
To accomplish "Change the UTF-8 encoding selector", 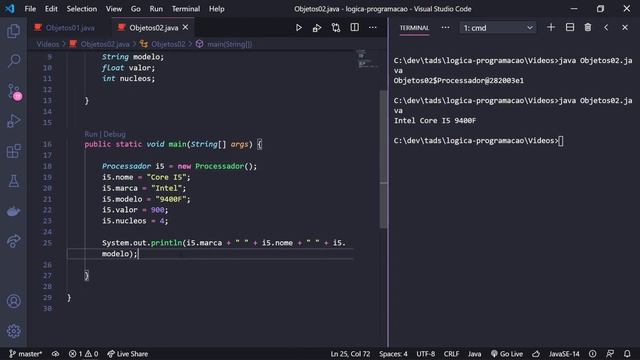I will pyautogui.click(x=425, y=354).
